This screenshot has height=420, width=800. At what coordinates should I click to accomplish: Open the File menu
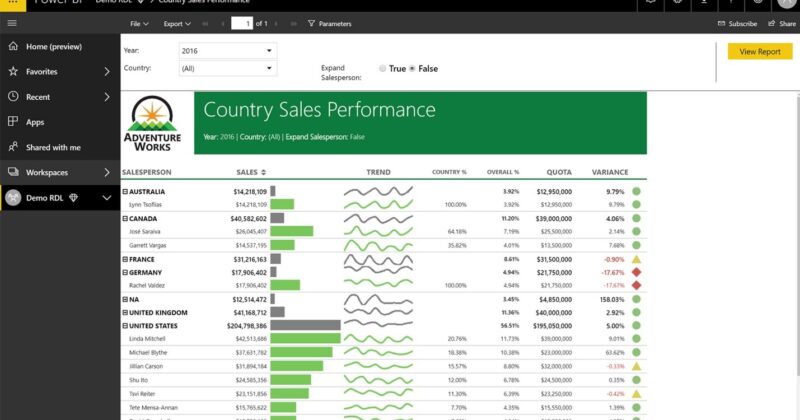(x=139, y=23)
